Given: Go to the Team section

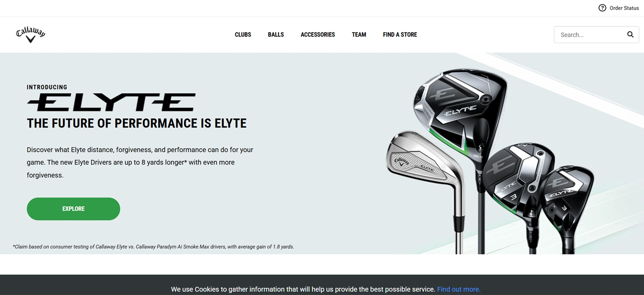Looking at the screenshot, I should click(x=359, y=35).
